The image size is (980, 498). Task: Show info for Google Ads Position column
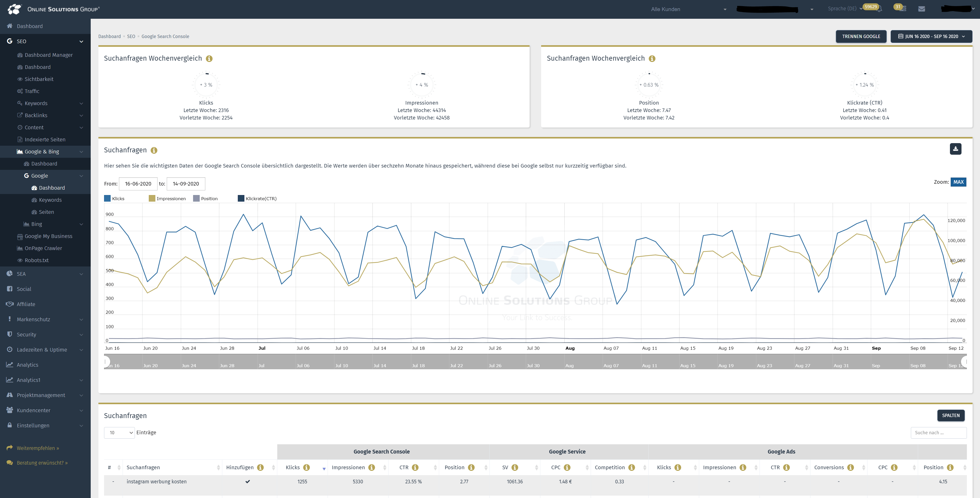(x=950, y=467)
